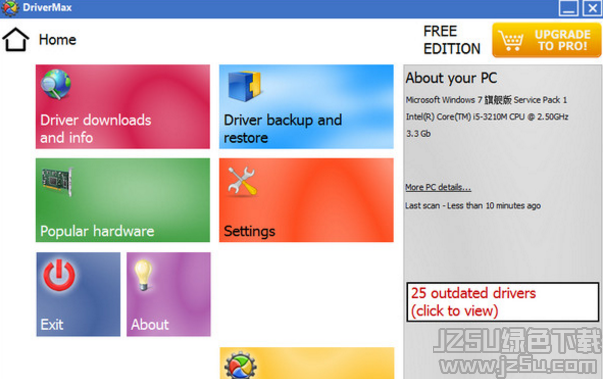The width and height of the screenshot is (603, 379).
Task: Select the Microsoft Windows 7 Service Pack text
Action: (x=486, y=100)
